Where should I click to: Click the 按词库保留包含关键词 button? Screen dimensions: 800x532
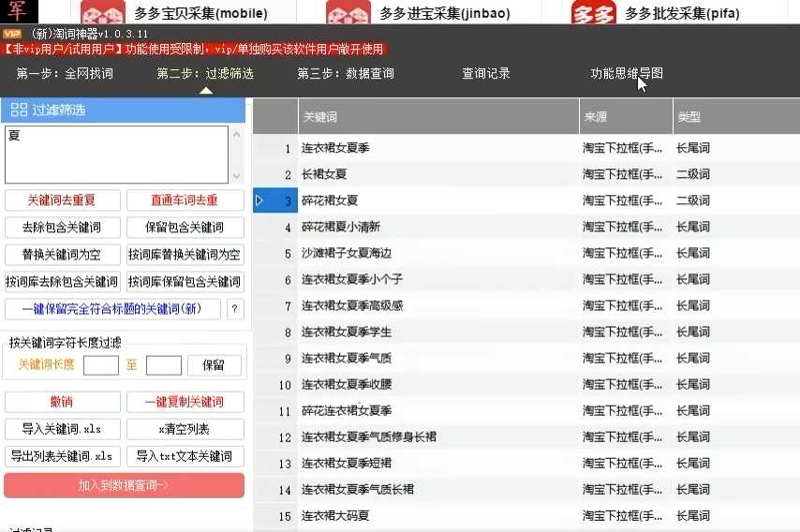coord(185,282)
